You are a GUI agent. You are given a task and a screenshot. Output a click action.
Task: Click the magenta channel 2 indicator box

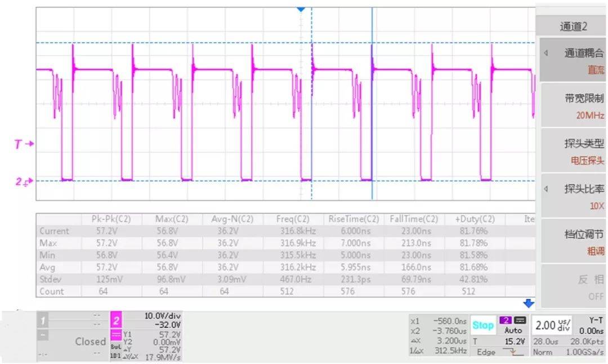(x=116, y=321)
